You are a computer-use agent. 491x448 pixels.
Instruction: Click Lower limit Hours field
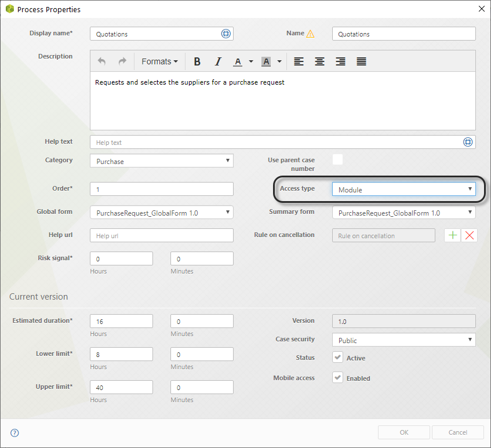click(122, 354)
